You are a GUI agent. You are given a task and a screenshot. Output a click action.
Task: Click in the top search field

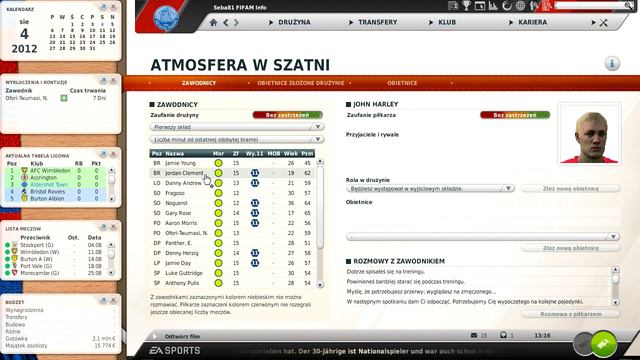click(590, 5)
